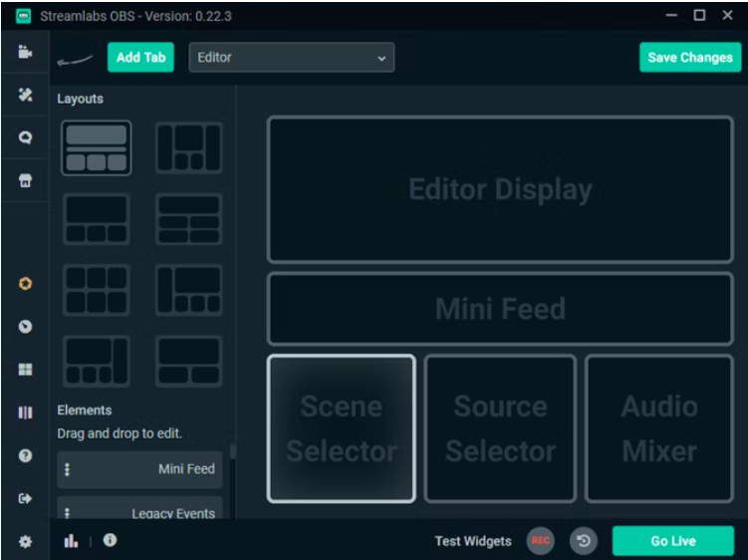Click the Legacy Events element drag handle
Image resolution: width=748 pixels, height=560 pixels.
tap(68, 513)
